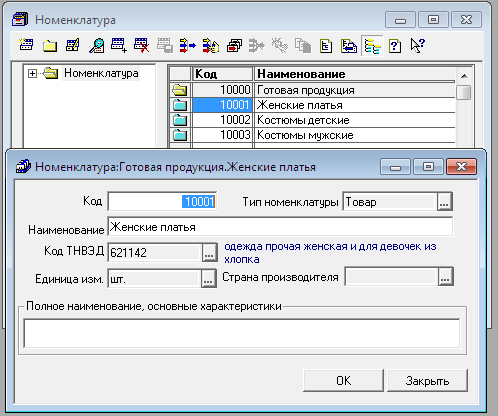Click the three colored arrows toolbar icon

point(188,45)
